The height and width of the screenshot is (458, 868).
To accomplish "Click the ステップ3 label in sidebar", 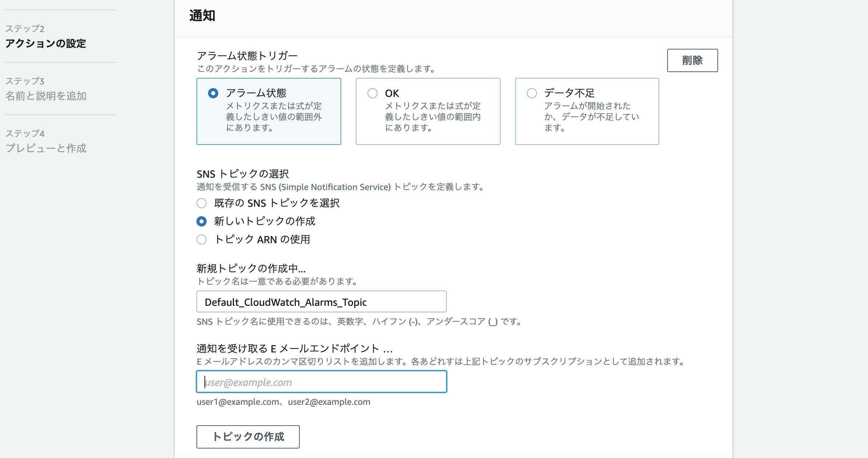I will pos(25,81).
